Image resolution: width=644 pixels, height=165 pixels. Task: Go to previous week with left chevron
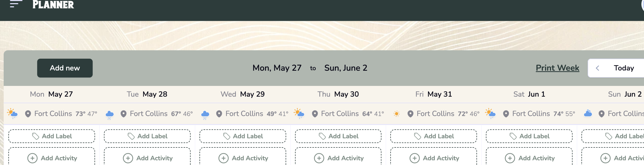pos(597,68)
